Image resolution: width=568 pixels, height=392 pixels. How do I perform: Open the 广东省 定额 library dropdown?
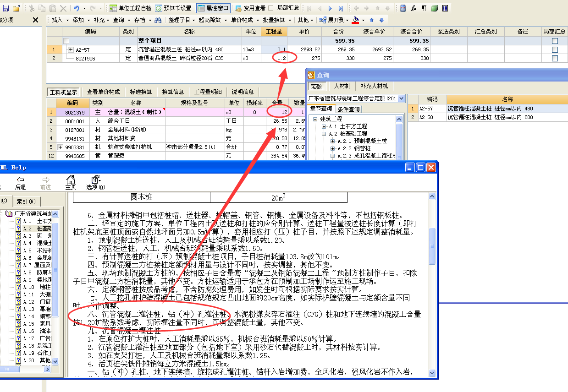pyautogui.click(x=402, y=98)
